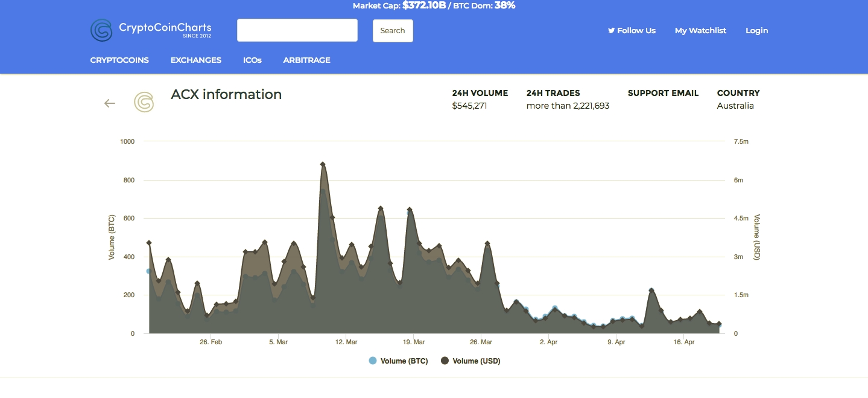Click the back arrow beside ACX information

tap(110, 103)
